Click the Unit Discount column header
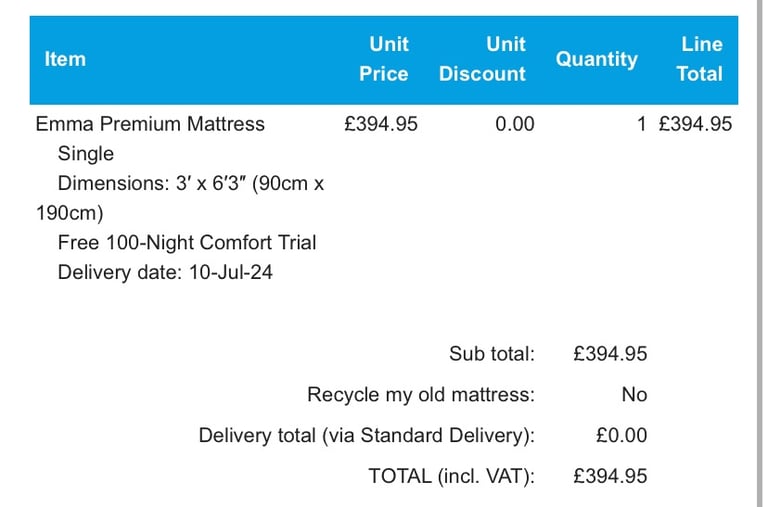Viewport: 768px width, 507px height. coord(482,59)
